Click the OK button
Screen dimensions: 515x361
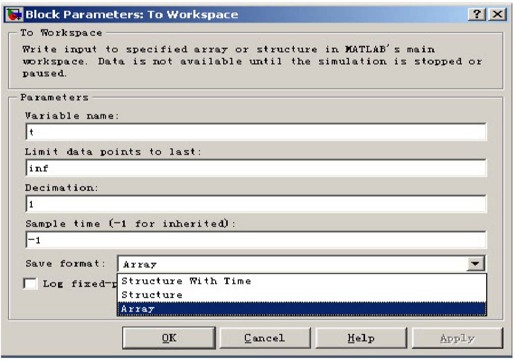169,338
